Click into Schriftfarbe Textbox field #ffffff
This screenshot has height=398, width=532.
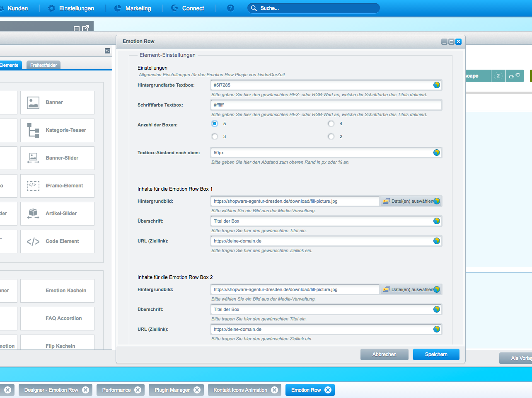point(326,105)
